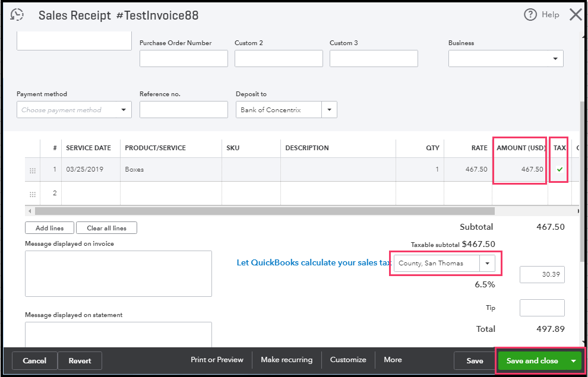Open the Payment method dropdown

[124, 110]
